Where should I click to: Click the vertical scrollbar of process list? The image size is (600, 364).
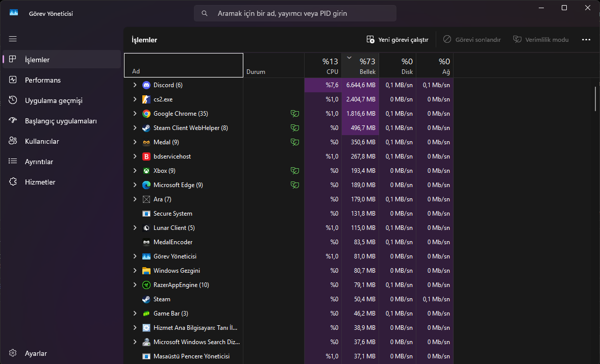[x=595, y=99]
